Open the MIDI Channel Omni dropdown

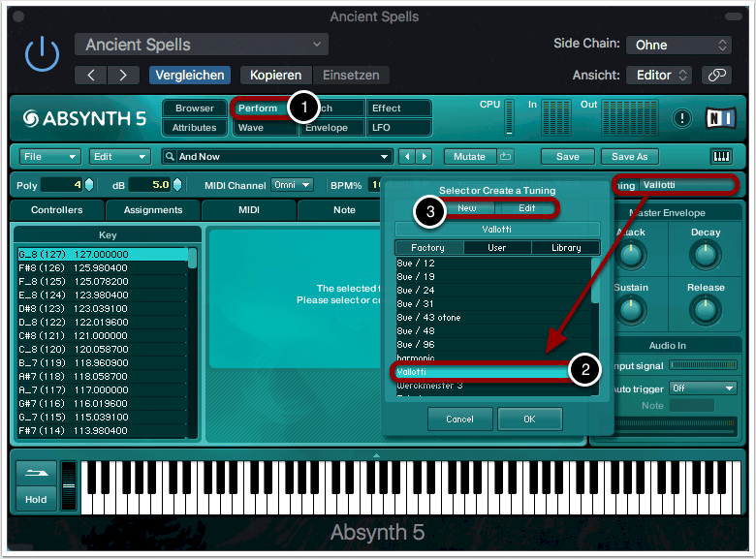tap(293, 185)
